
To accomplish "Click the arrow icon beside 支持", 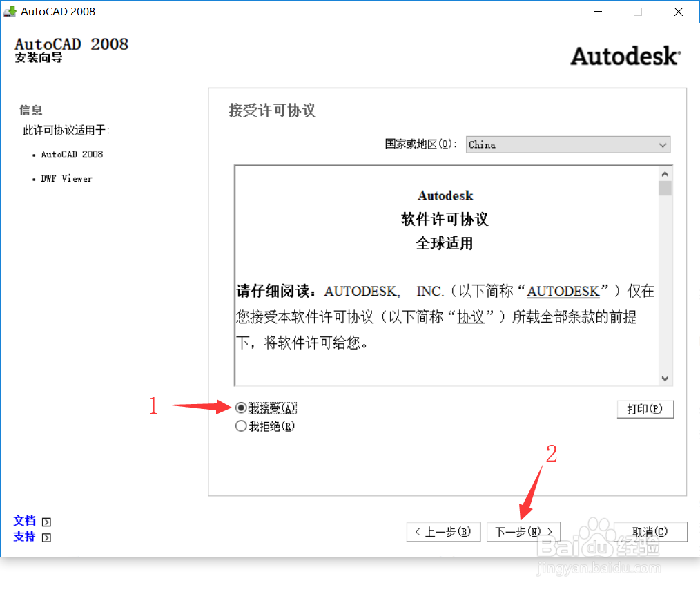I will click(x=46, y=537).
